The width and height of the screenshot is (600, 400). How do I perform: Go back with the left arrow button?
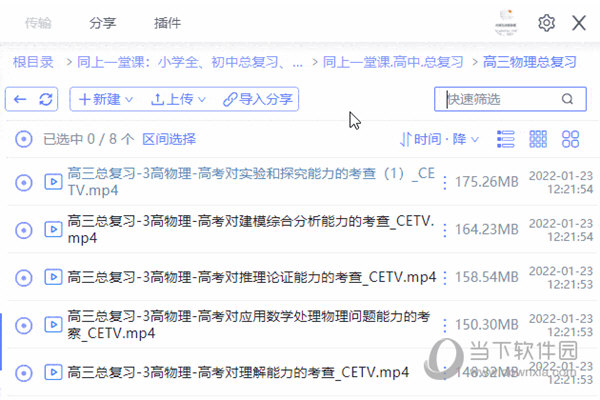tap(20, 100)
